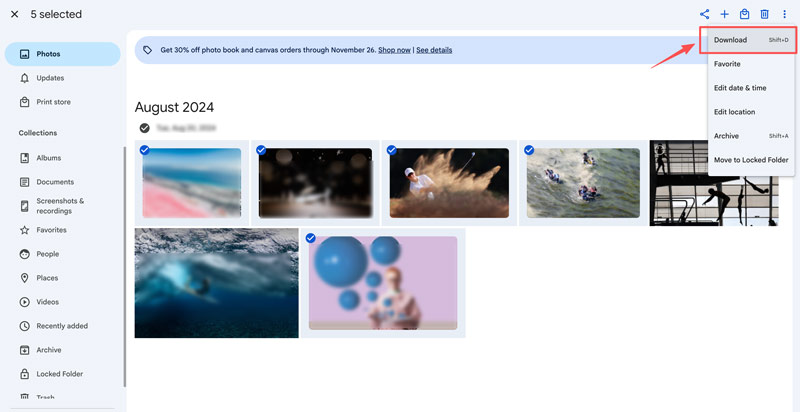Click the Places pin icon
800x412 pixels.
(24, 278)
